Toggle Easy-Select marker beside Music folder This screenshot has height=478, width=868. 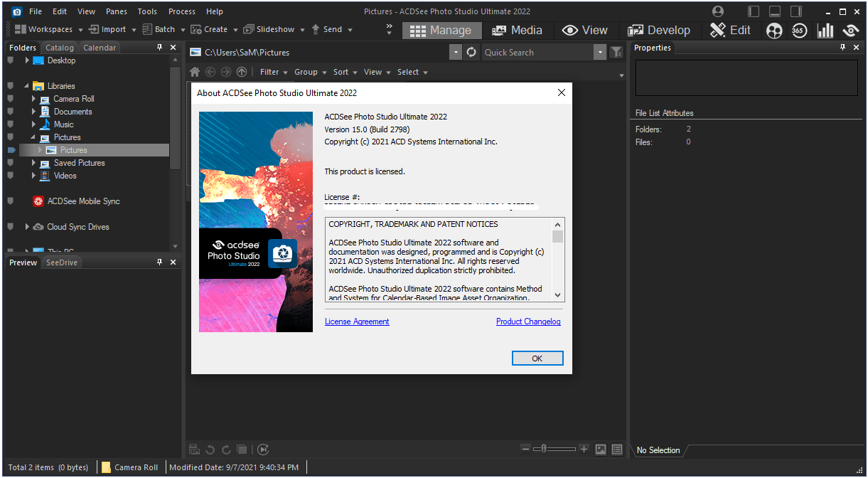tap(10, 124)
